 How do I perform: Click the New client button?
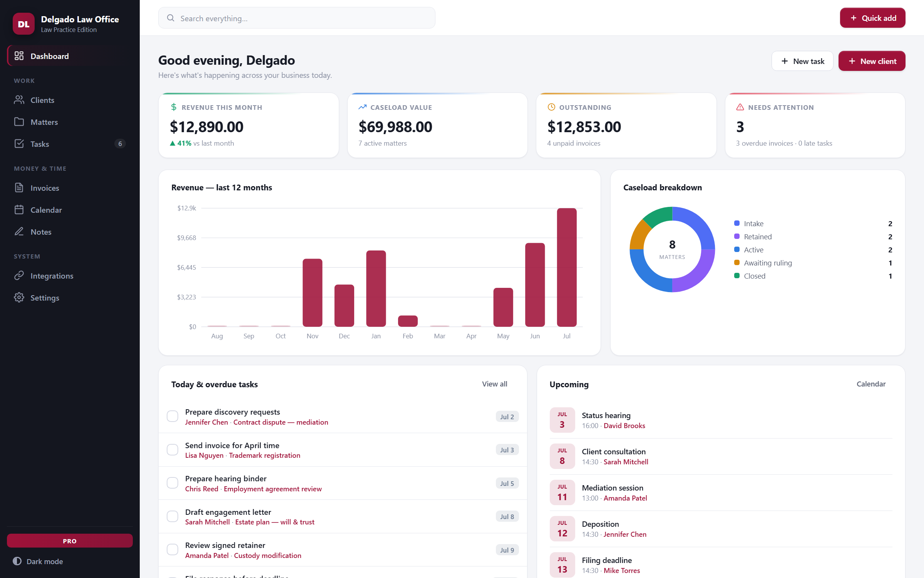click(x=872, y=61)
